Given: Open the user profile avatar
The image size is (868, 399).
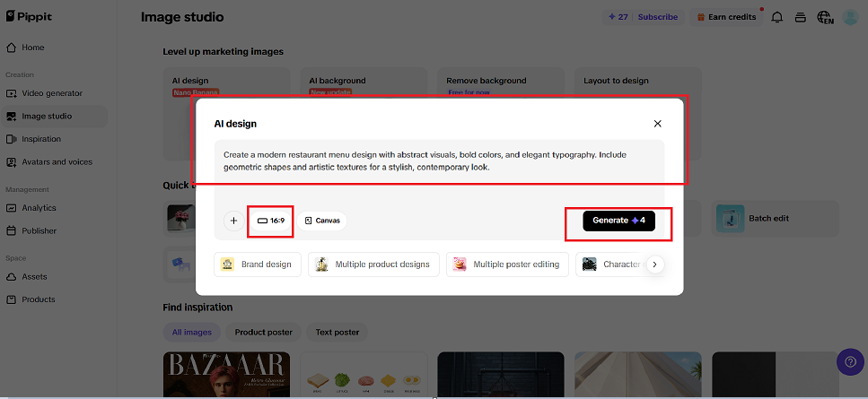Looking at the screenshot, I should (850, 17).
